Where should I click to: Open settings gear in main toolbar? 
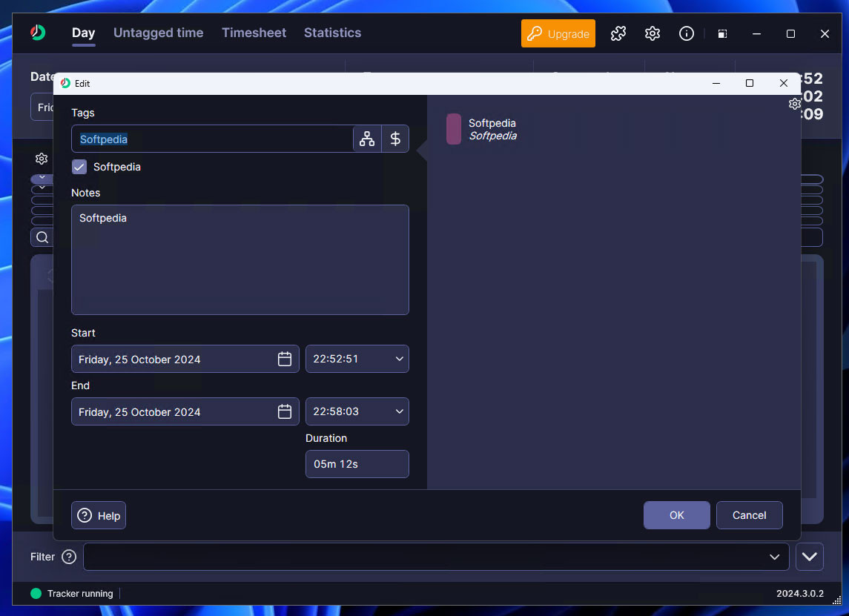[653, 33]
